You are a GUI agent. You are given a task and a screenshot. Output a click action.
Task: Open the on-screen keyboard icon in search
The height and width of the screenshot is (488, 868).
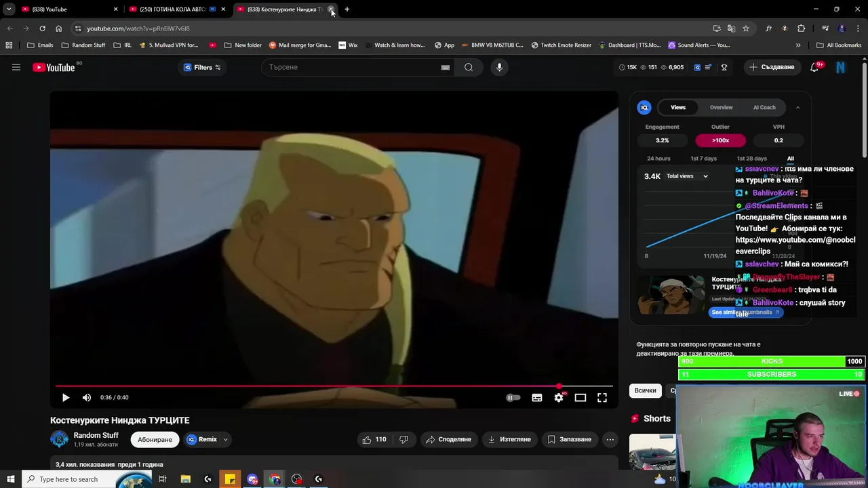[446, 67]
